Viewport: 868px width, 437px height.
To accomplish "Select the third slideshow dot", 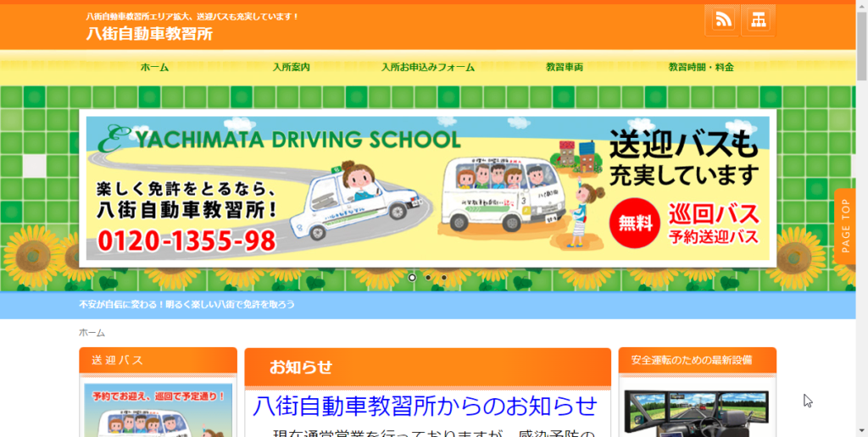I will [x=444, y=278].
